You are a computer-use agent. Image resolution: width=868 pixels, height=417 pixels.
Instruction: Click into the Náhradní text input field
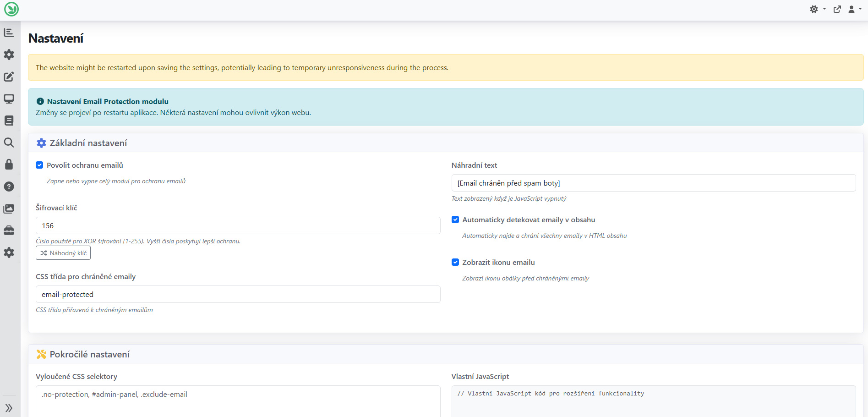[x=654, y=183]
